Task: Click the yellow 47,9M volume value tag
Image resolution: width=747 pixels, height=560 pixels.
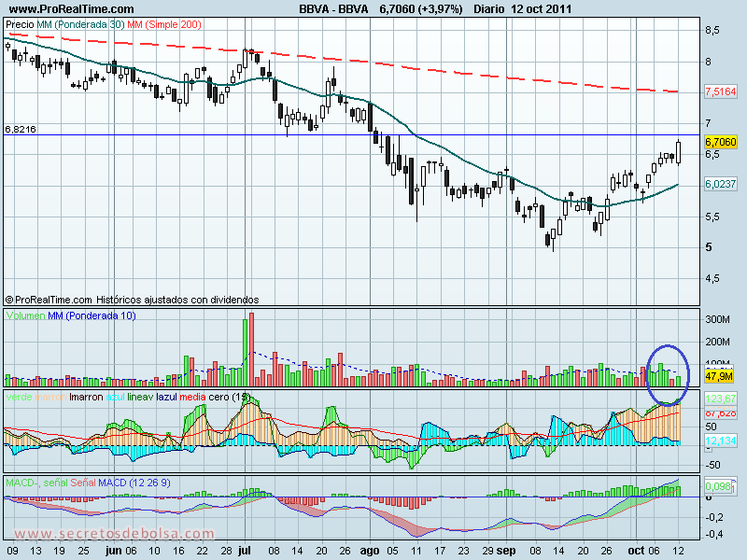Action: click(719, 376)
